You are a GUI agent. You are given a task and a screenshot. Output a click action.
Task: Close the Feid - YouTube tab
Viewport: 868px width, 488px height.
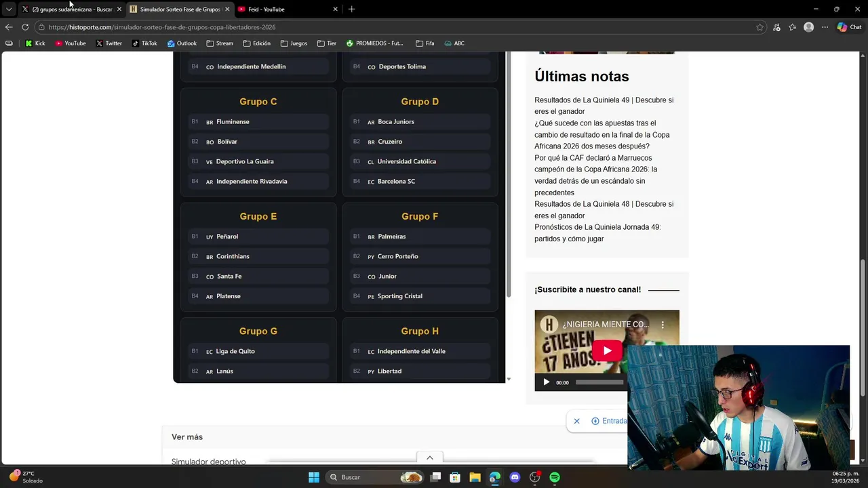pyautogui.click(x=335, y=9)
